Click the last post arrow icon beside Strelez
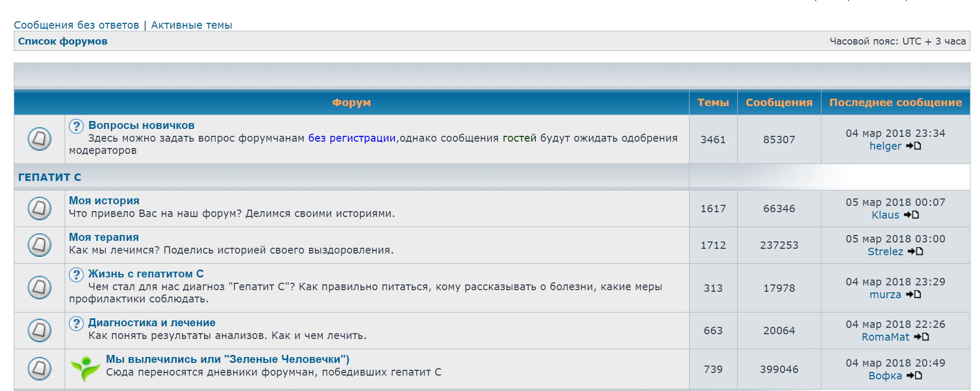 tap(915, 251)
